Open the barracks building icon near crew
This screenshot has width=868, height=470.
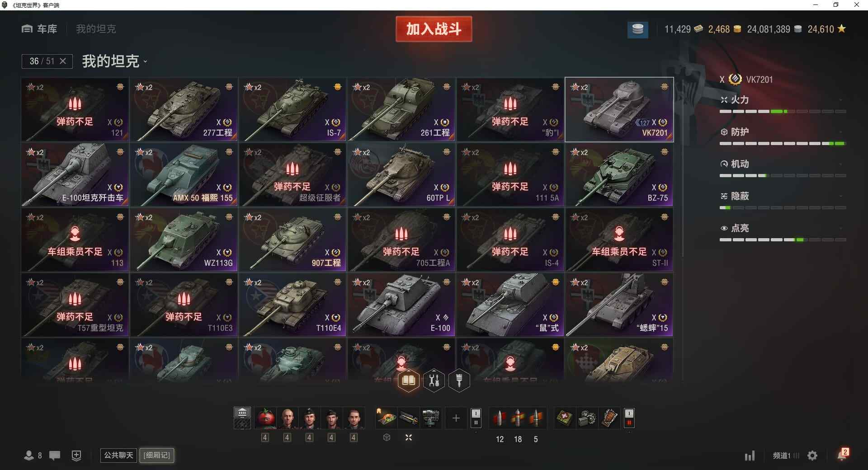click(242, 413)
